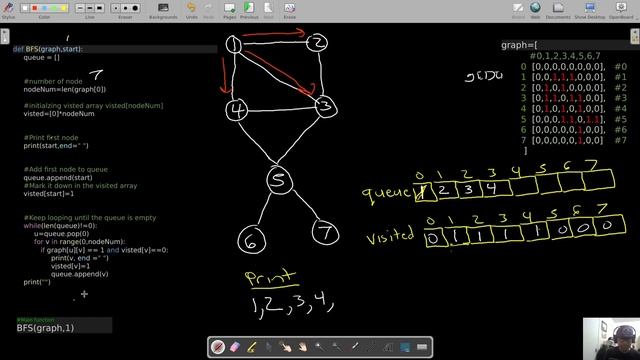640x360 pixels.
Task: Open the Documents manager
Action: click(x=558, y=10)
